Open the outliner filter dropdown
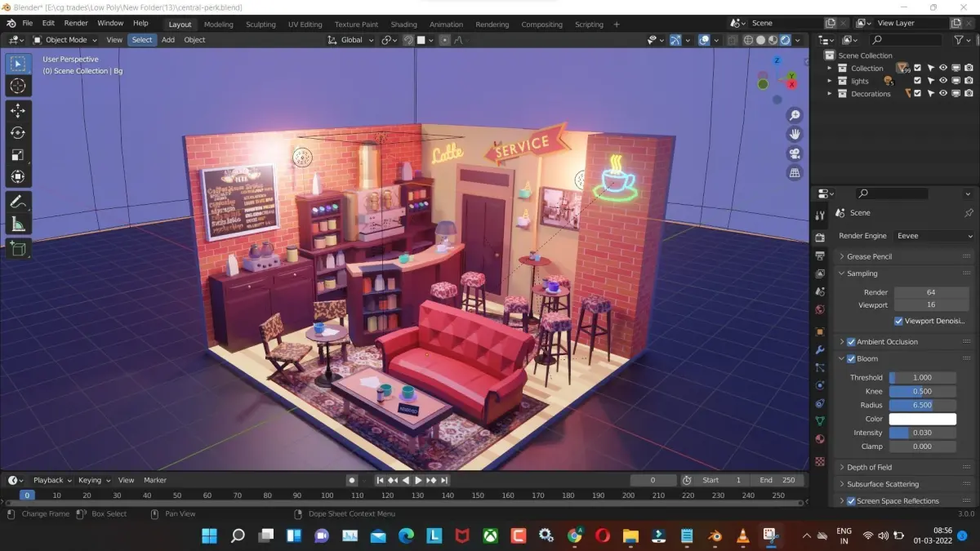980x551 pixels. 962,39
